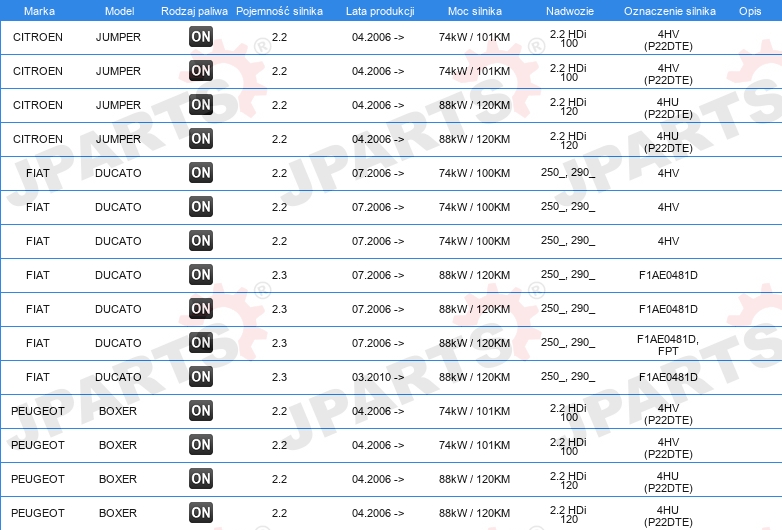This screenshot has height=530, width=782.
Task: Click 250_, 290_ in the F1AE0481D, FPT row
Action: 568,343
